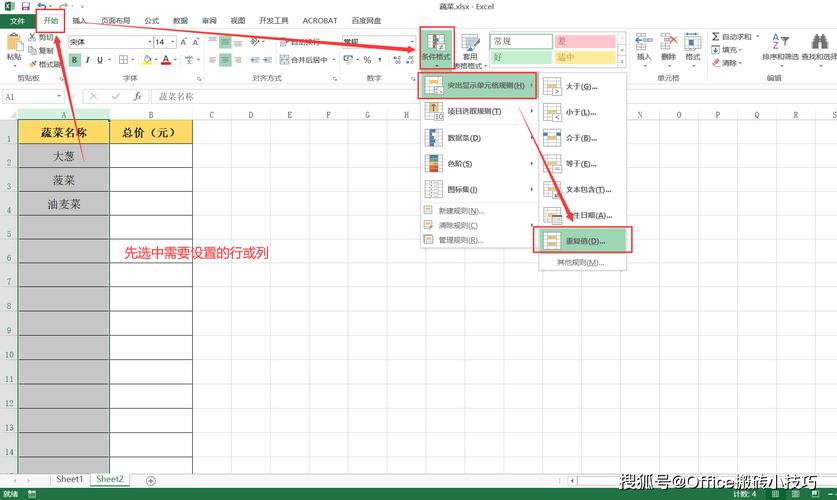Click Conditional Formatting (条件格式) button
Screen dimensions: 837x500
pos(437,49)
